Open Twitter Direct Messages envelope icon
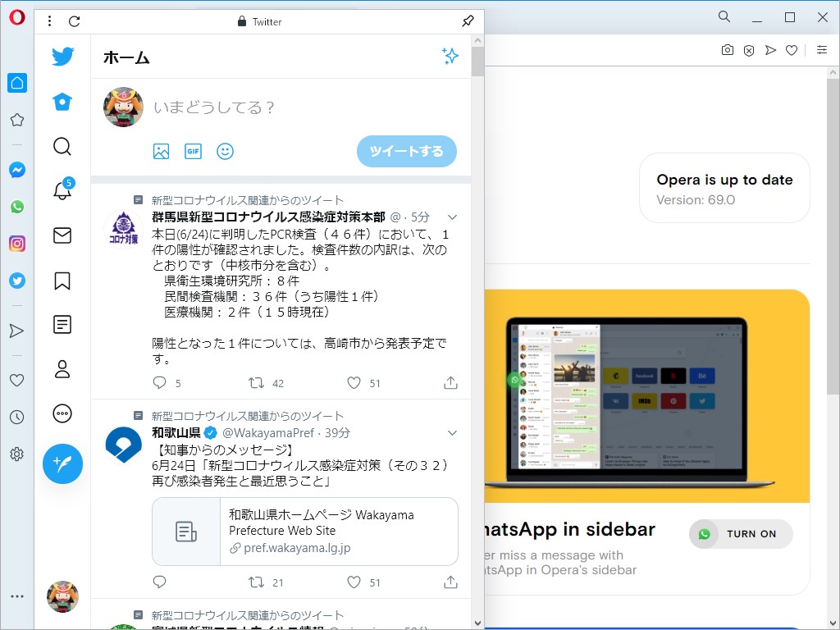This screenshot has height=630, width=840. [x=62, y=235]
